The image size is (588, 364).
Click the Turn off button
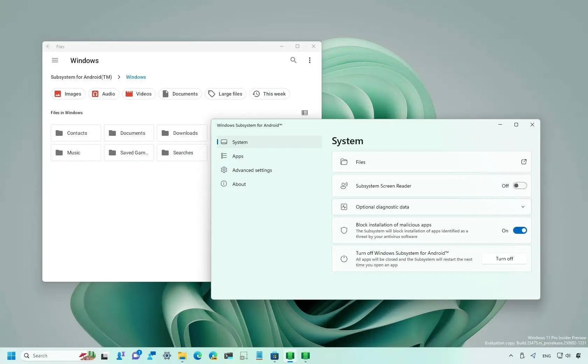point(504,259)
